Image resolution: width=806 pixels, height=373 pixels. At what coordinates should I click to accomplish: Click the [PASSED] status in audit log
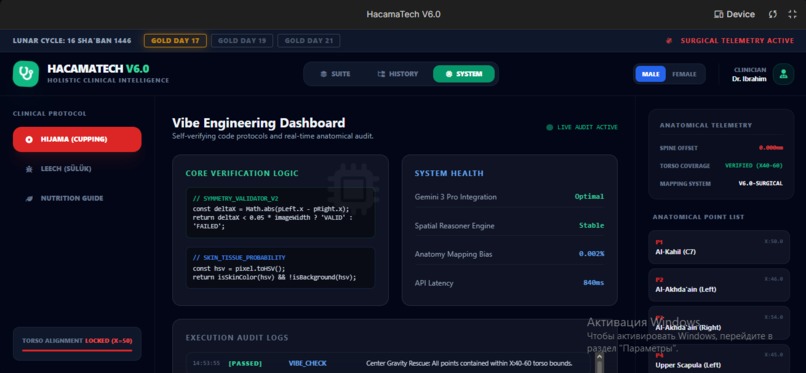[x=245, y=363]
